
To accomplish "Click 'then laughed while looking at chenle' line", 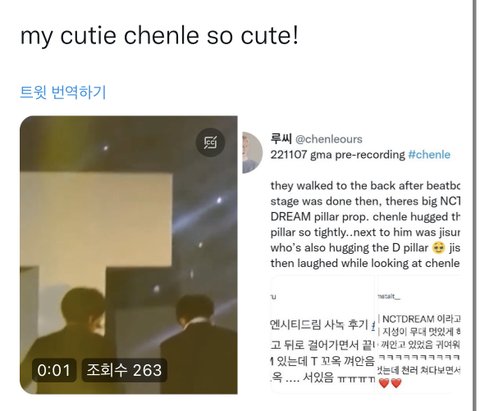I will coord(365,263).
